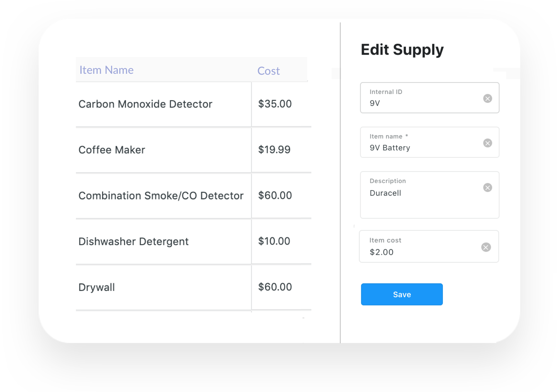Screen dimensions: 557x392
Task: Sort by the Item Name column header
Action: tap(106, 70)
